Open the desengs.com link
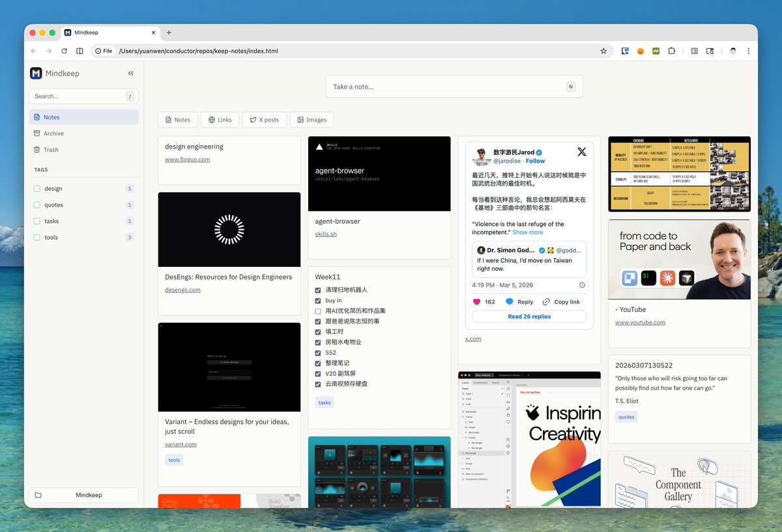The image size is (782, 532). click(x=182, y=290)
